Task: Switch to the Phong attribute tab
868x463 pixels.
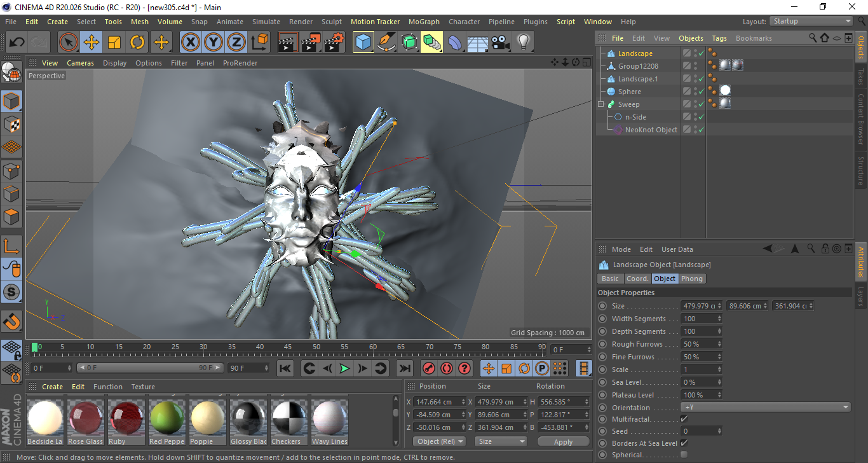Action: (x=692, y=279)
